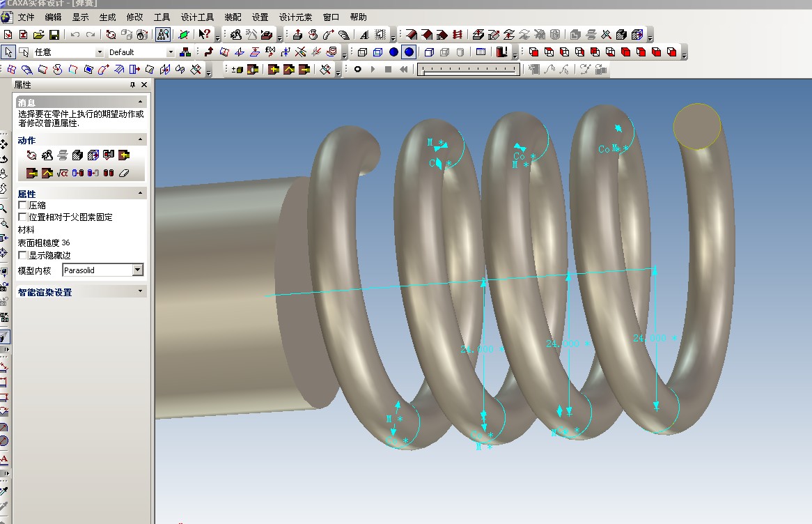
Task: Open the 编辑 menu
Action: [53, 17]
